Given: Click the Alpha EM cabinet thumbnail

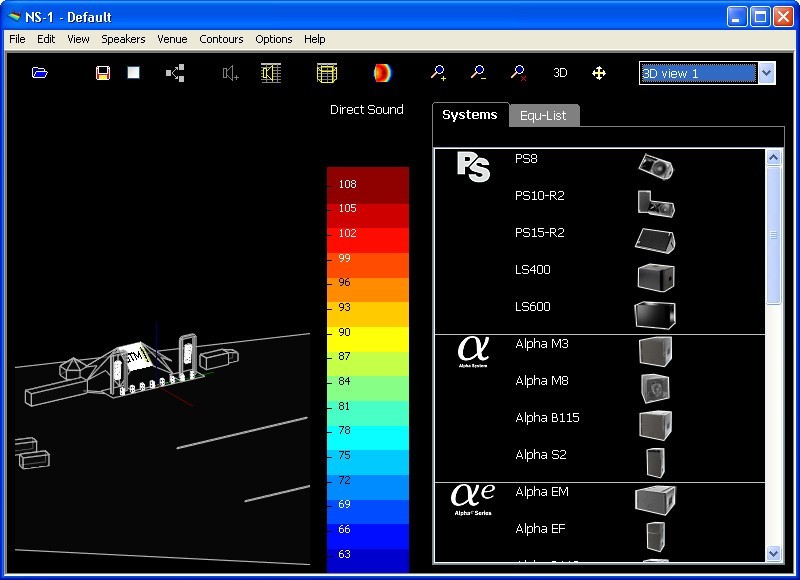Looking at the screenshot, I should 656,500.
